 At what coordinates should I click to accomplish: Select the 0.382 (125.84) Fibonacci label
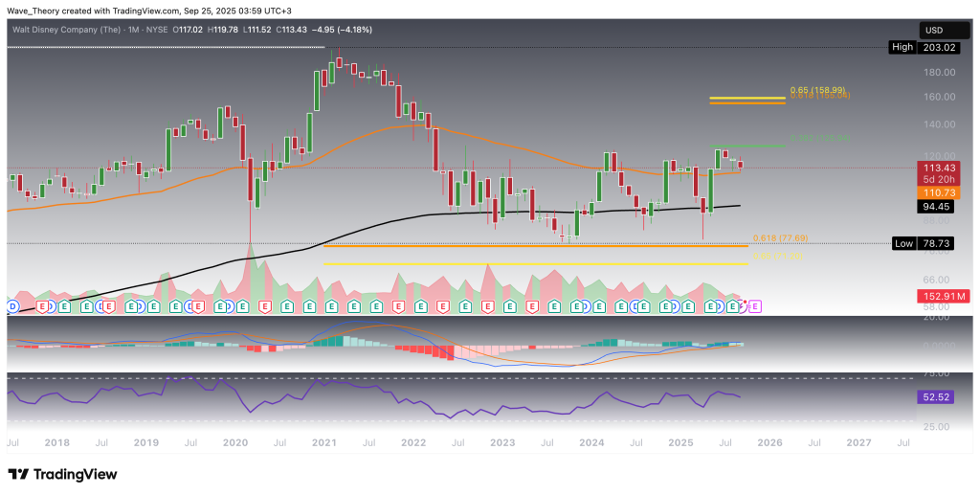click(820, 138)
